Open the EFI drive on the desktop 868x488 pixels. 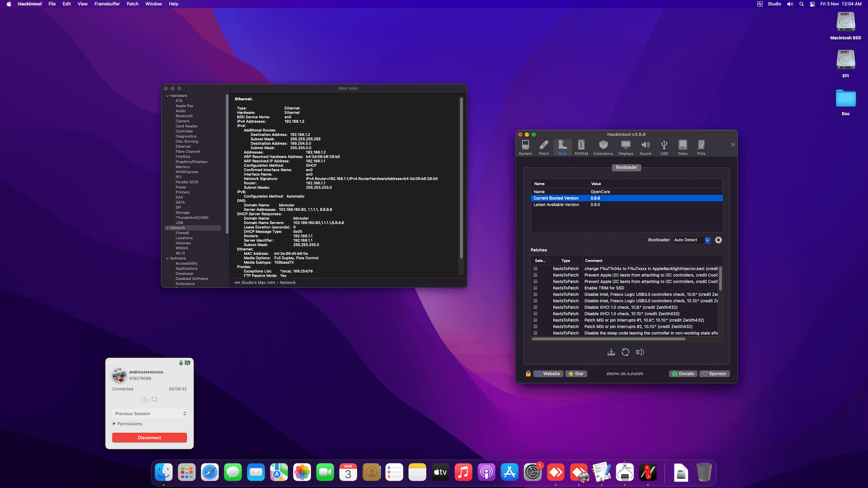pos(845,63)
